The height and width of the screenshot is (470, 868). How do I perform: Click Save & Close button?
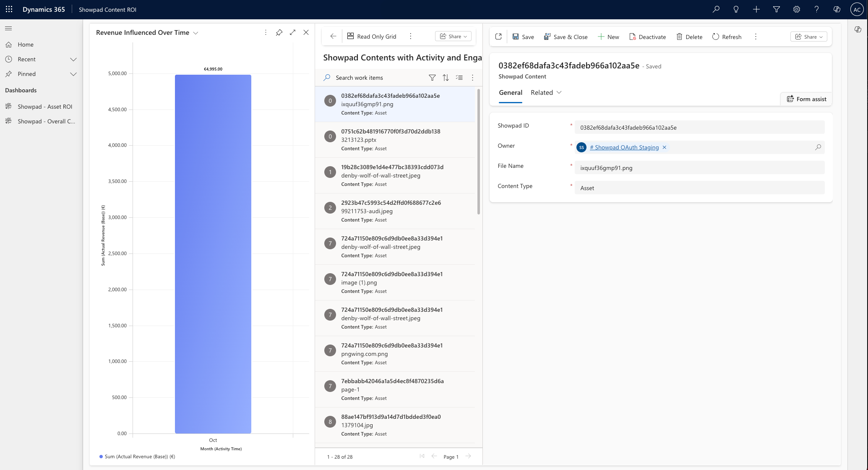[x=566, y=37]
